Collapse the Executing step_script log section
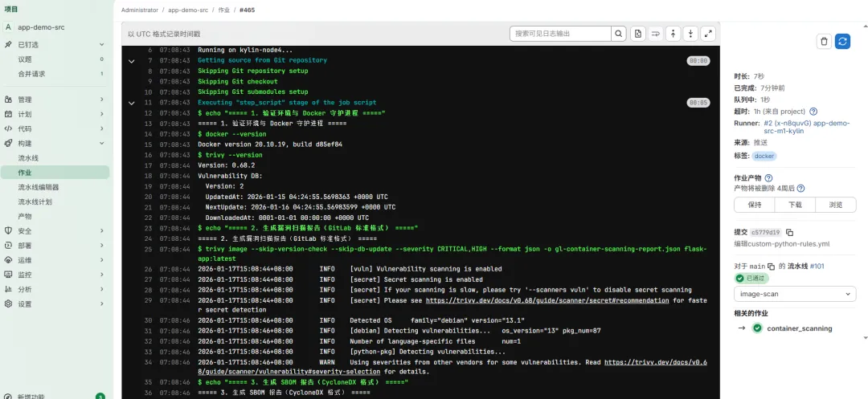The height and width of the screenshot is (399, 868). 131,103
